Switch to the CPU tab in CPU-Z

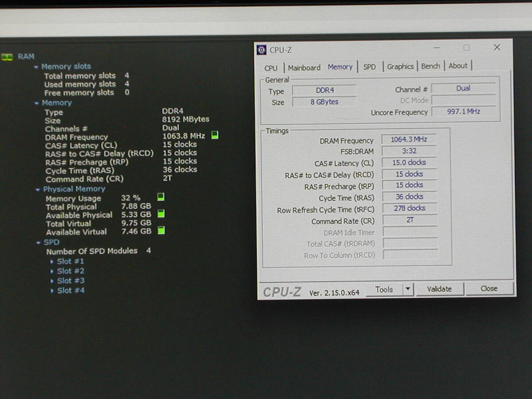(x=271, y=68)
